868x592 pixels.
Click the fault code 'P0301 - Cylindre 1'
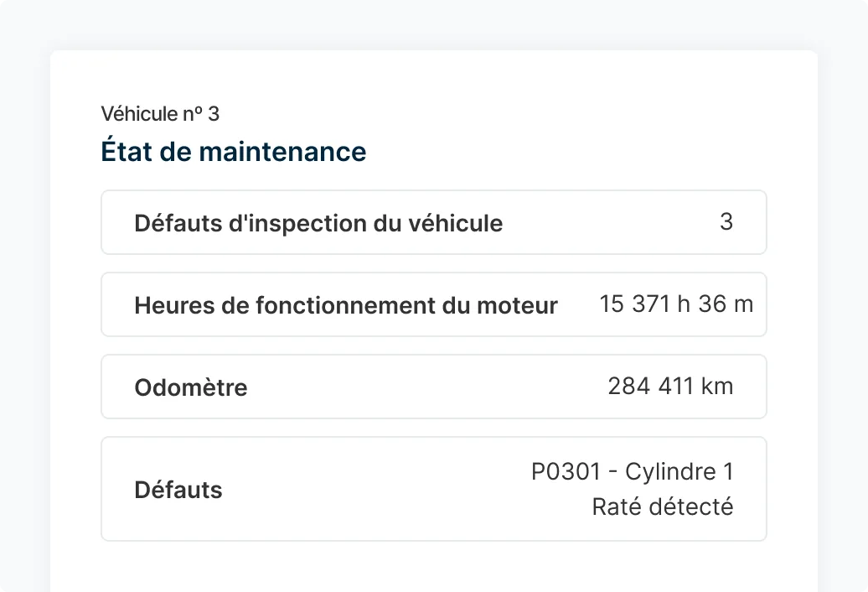633,472
